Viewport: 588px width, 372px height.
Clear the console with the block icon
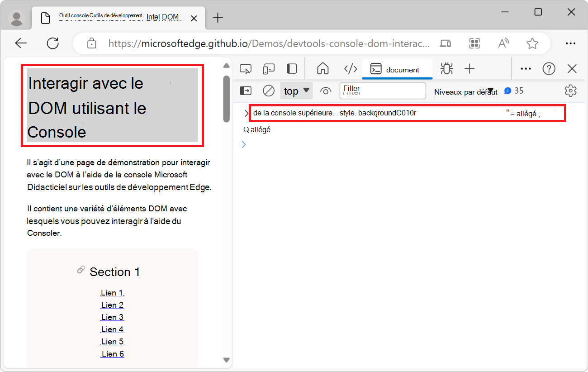(x=268, y=91)
